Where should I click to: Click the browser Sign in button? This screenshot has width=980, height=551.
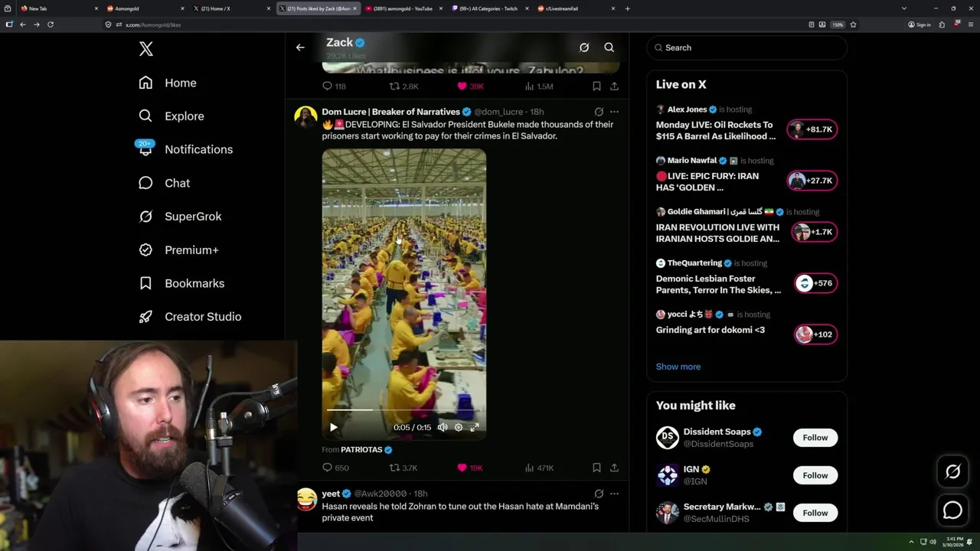tap(920, 24)
